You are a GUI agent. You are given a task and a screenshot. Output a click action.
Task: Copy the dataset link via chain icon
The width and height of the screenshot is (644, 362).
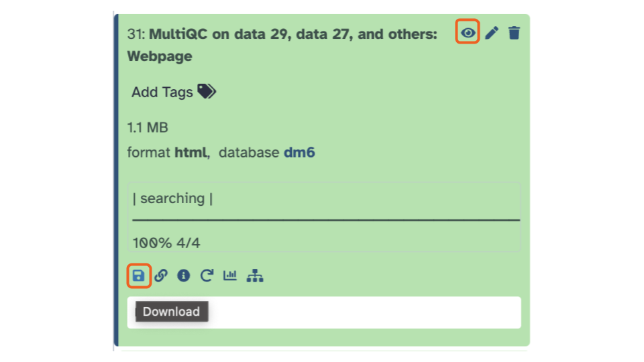[160, 276]
